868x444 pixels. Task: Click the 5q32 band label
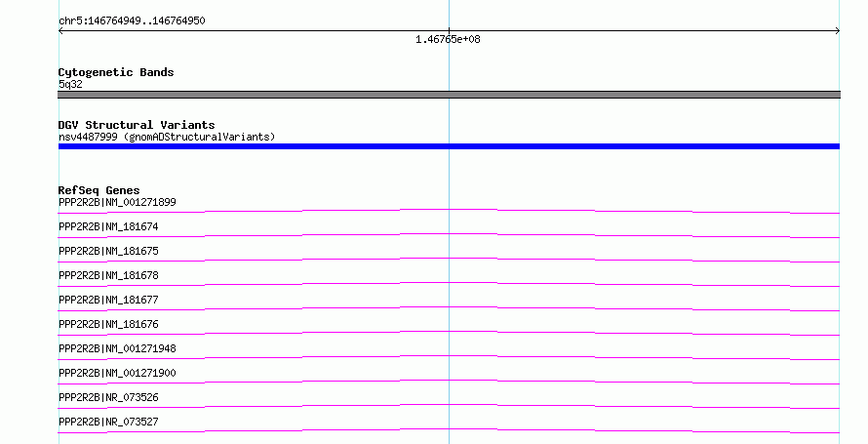tap(70, 84)
